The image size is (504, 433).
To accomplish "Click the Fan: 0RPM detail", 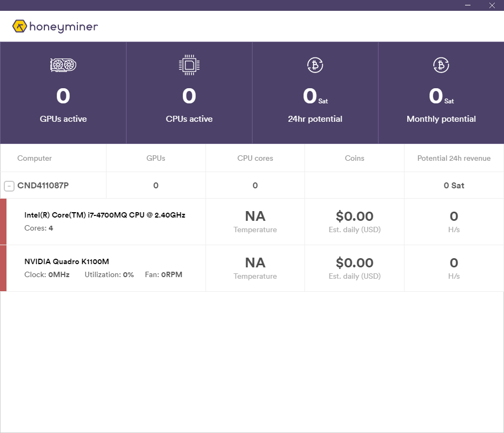I will (164, 275).
